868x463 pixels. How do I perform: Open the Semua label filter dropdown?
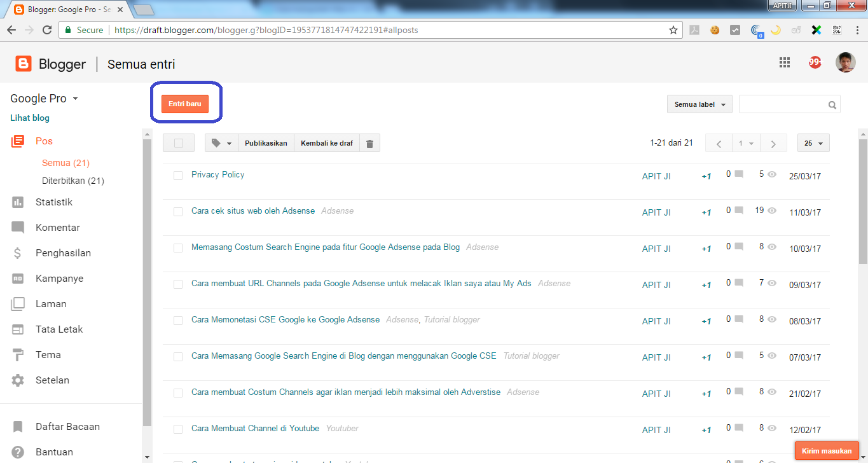[699, 104]
